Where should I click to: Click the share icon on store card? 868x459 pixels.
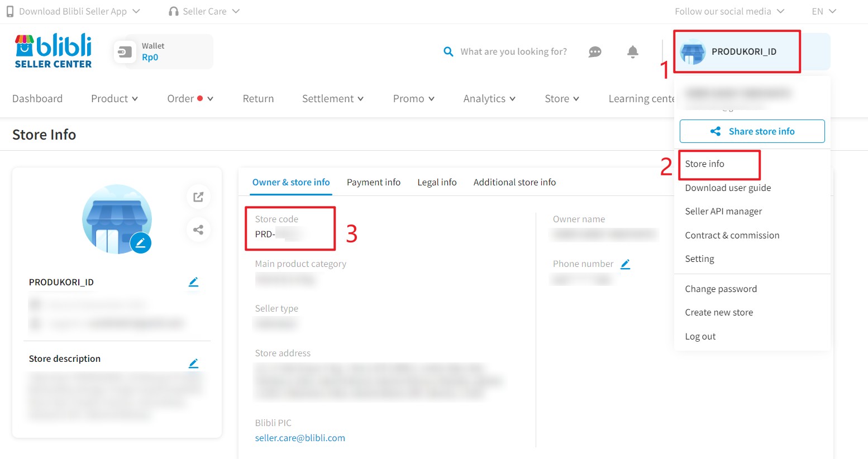coord(198,230)
